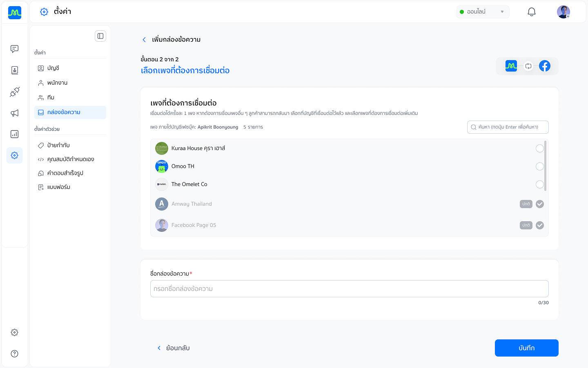Image resolution: width=588 pixels, height=368 pixels.
Task: Open the user profile avatar
Action: click(x=563, y=12)
